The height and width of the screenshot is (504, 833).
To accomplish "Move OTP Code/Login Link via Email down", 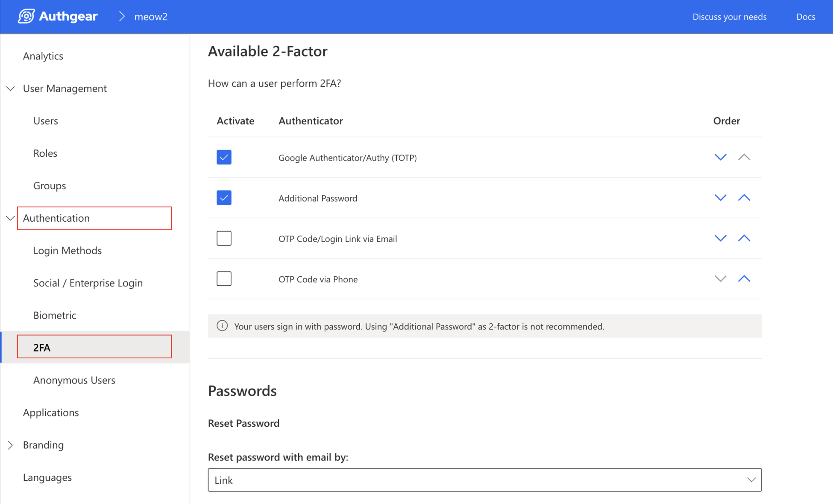I will [x=720, y=238].
